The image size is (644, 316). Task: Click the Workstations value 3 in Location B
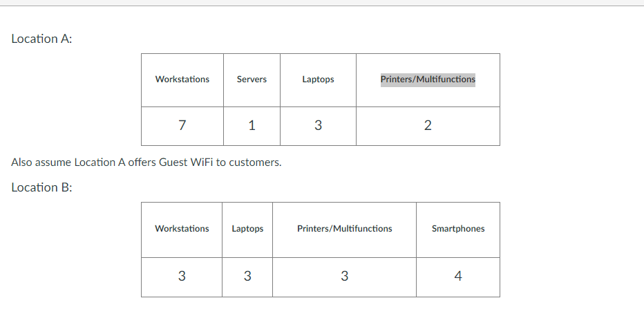pyautogui.click(x=182, y=276)
